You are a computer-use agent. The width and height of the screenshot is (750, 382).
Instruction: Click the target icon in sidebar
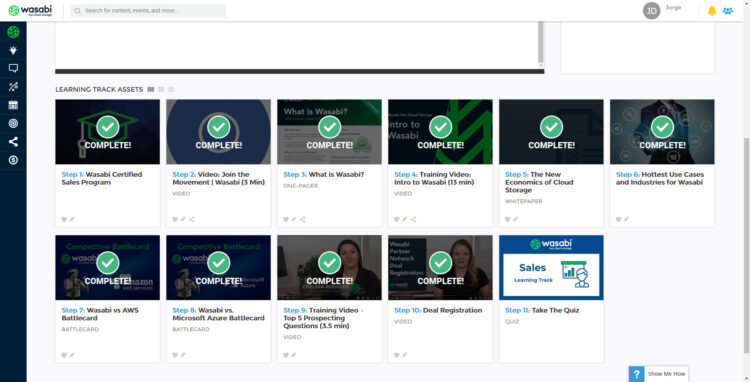click(x=13, y=123)
